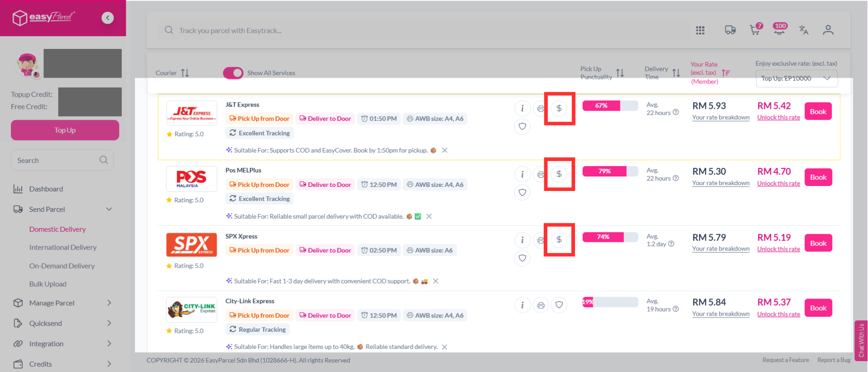Click the 79% punctuality bar for Pos MELPlus
The width and height of the screenshot is (868, 372).
coord(610,171)
